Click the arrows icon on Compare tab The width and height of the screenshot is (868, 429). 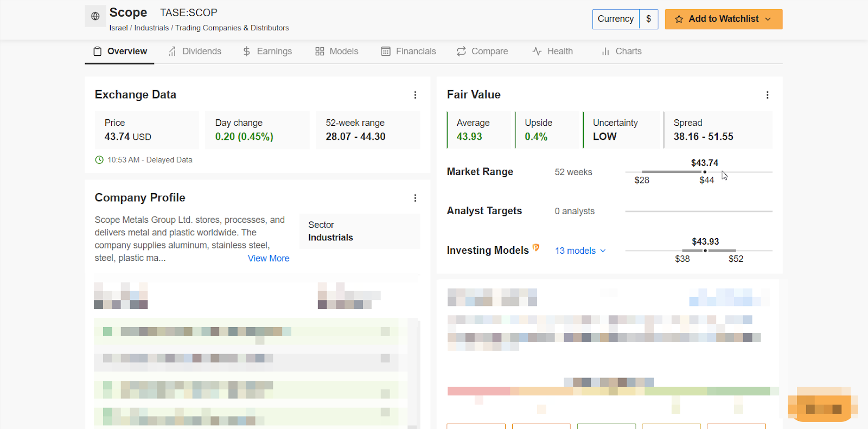(462, 52)
